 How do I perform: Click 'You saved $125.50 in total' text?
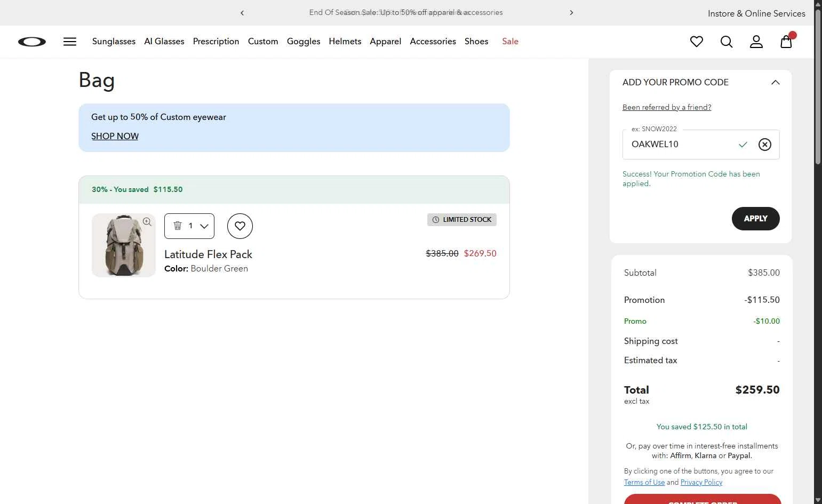pyautogui.click(x=702, y=427)
